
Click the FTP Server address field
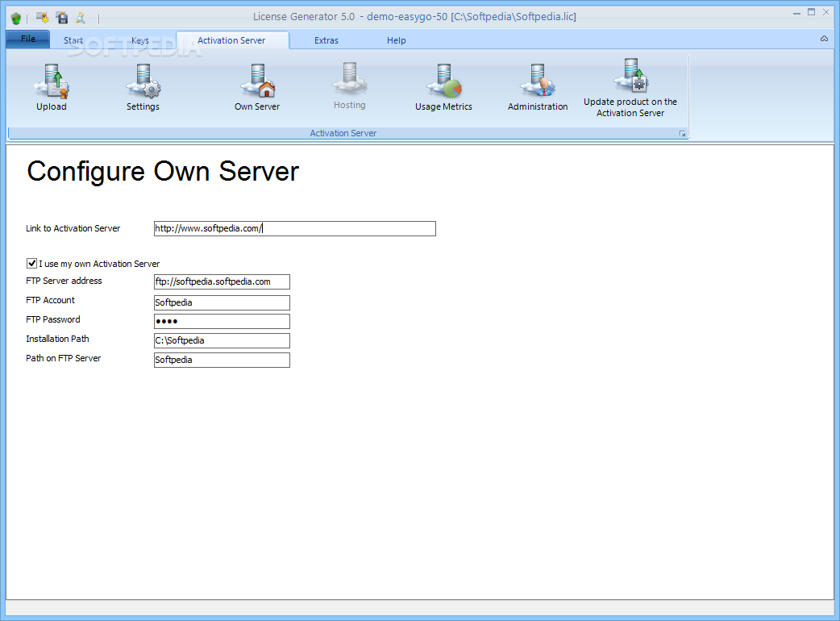tap(222, 281)
